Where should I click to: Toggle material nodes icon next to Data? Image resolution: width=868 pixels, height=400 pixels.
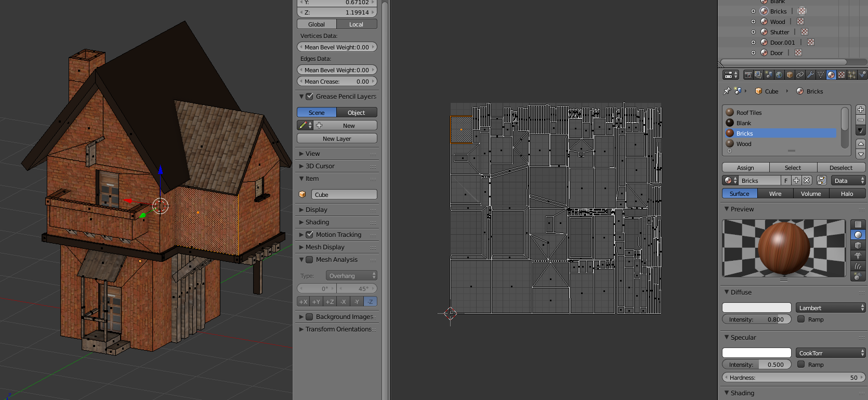point(822,180)
